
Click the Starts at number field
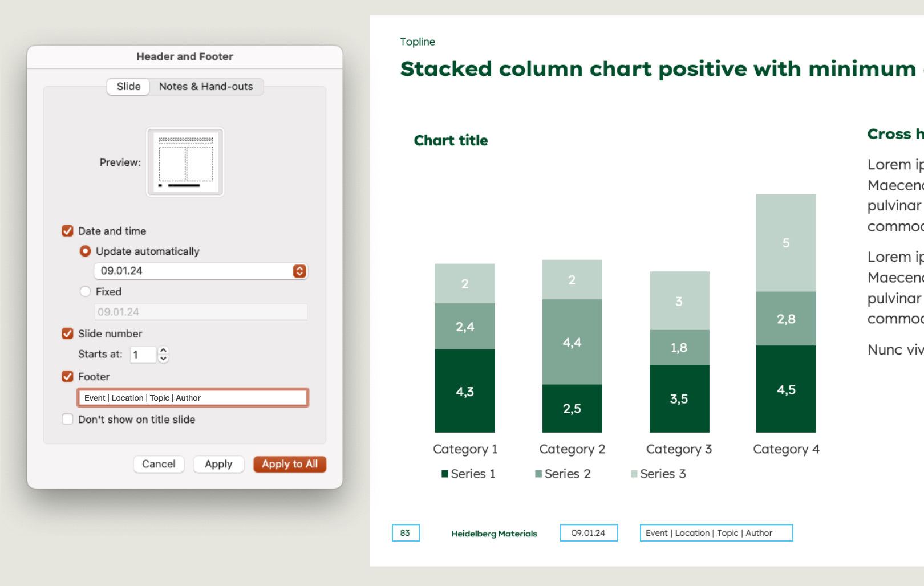coord(143,355)
